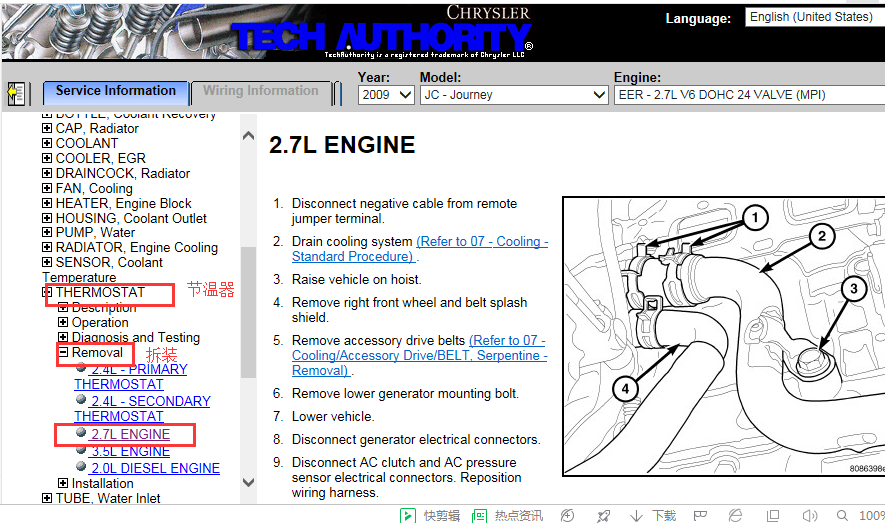Follow the Refer to 07 - Cooling Standard Procedure link
This screenshot has width=885, height=523.
420,249
